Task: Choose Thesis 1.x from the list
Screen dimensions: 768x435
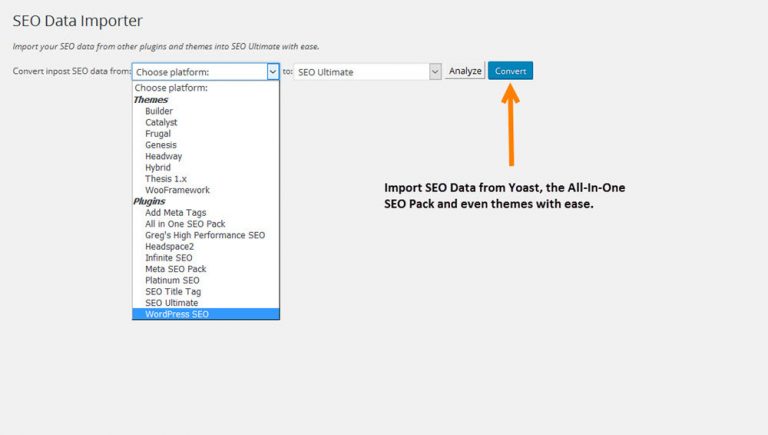Action: (165, 178)
